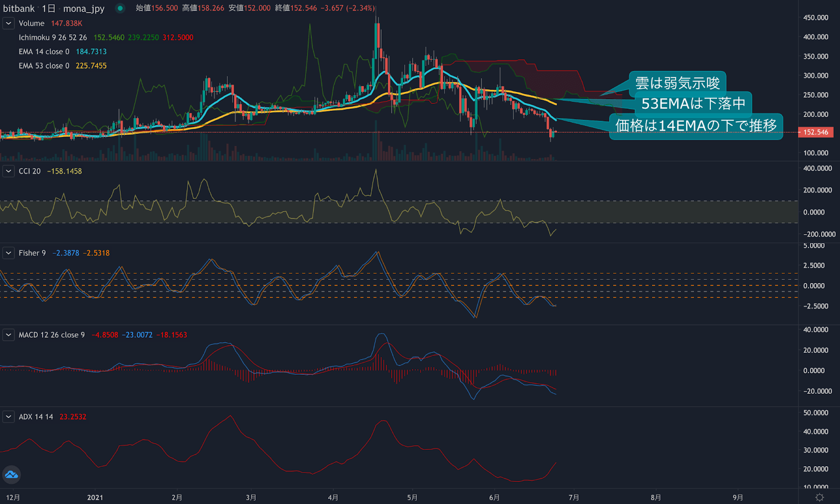Click the 7月 label on the time axis
This screenshot has width=840, height=504.
pos(574,497)
